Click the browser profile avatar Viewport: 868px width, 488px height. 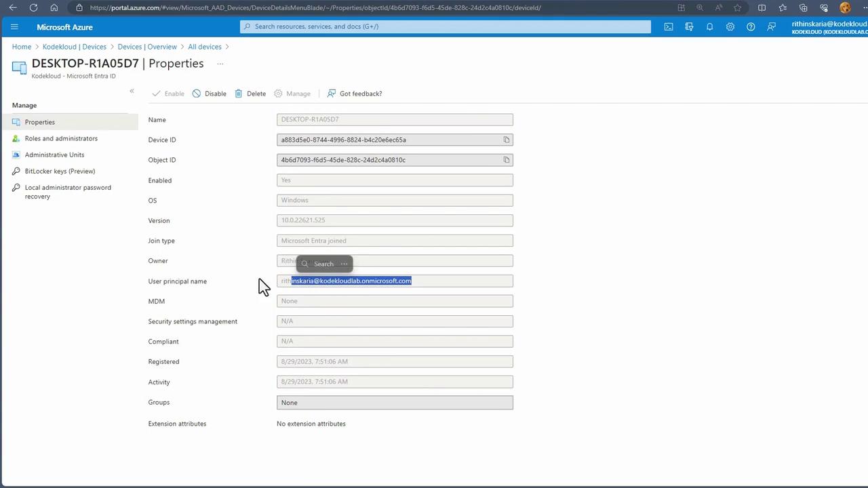tap(845, 7)
